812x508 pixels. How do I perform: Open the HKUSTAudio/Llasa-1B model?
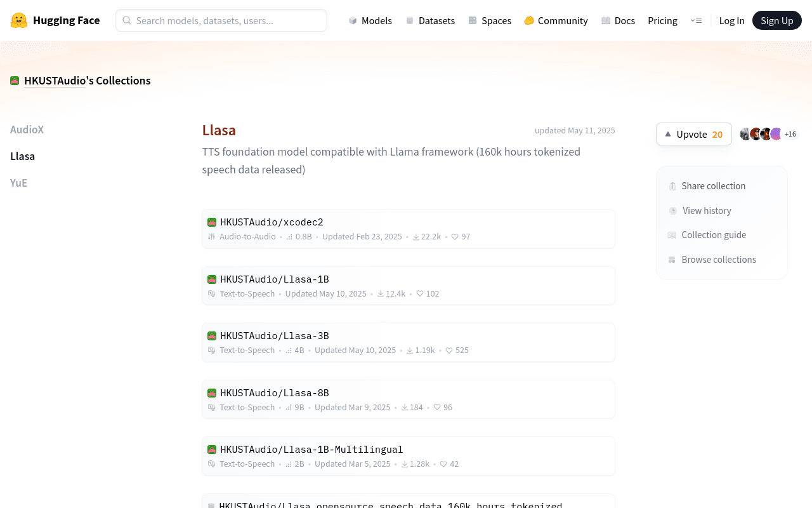[409, 286]
